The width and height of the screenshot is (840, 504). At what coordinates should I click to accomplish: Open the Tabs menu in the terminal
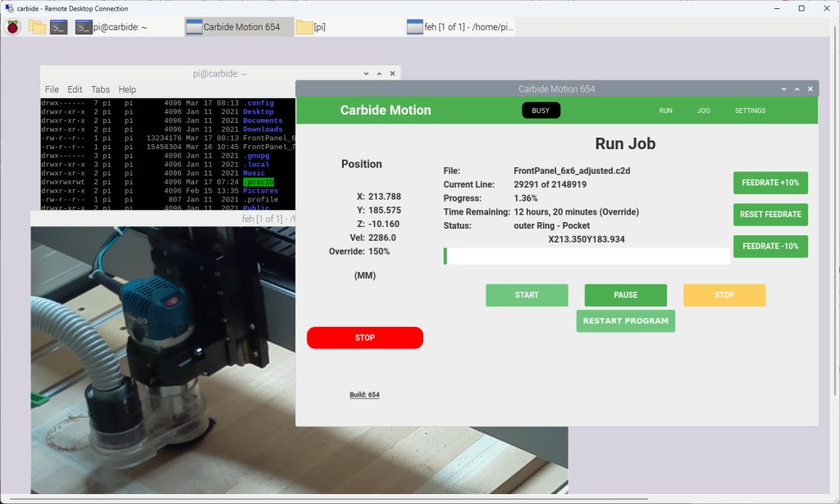[x=100, y=89]
